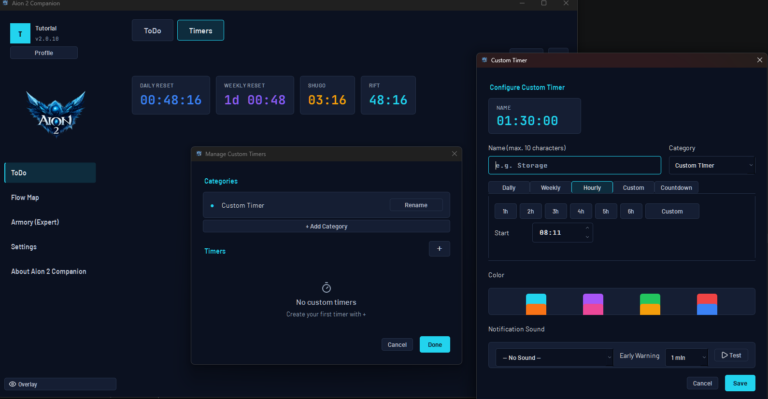Screen dimensions: 768x399
Task: Pick the purple and pink color swatch
Action: point(593,304)
